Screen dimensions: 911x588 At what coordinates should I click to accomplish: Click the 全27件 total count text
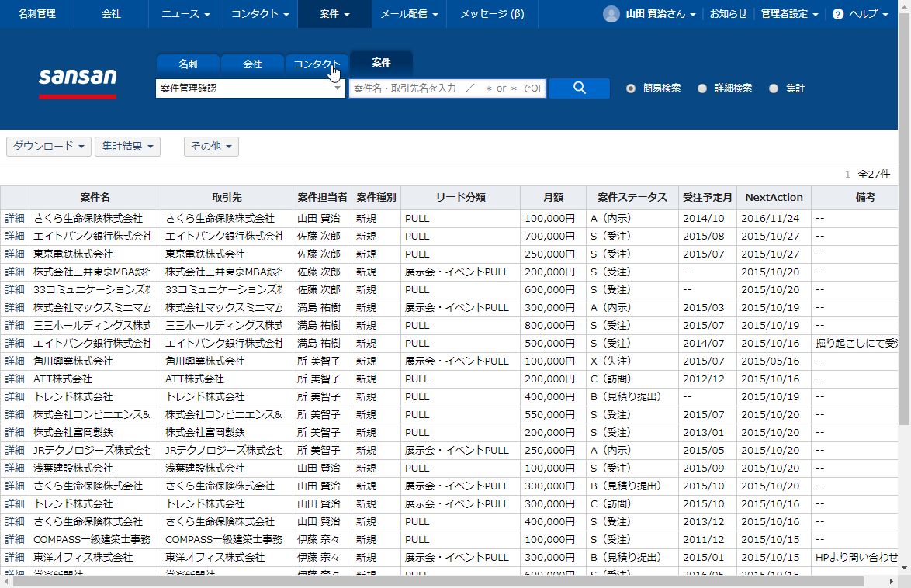tap(874, 175)
